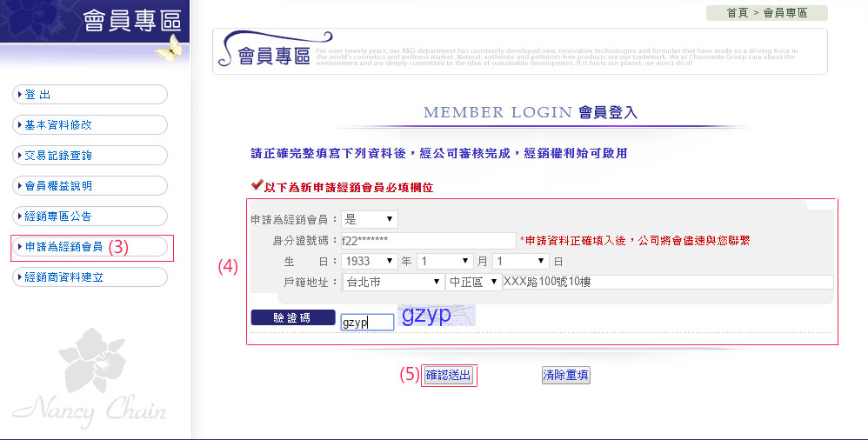Select 會員權益說明 sidebar item
The height and width of the screenshot is (440, 868).
(90, 186)
